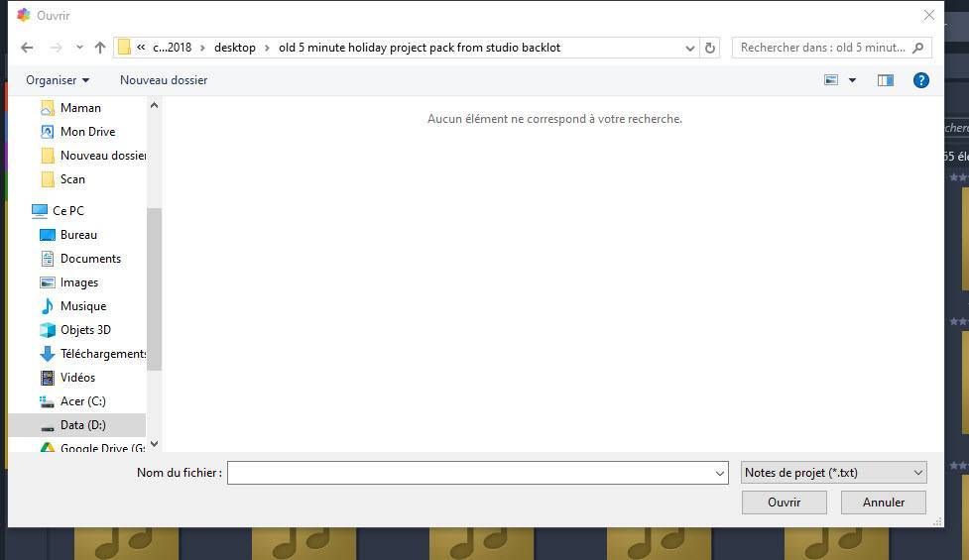Select the desktop breadcrumb segment
The height and width of the screenshot is (560, 969).
[x=235, y=48]
